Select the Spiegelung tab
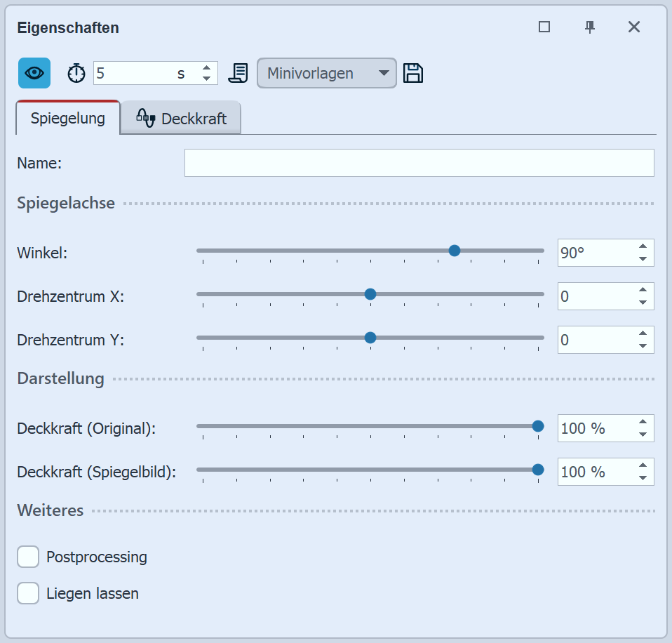672x643 pixels. (x=68, y=118)
